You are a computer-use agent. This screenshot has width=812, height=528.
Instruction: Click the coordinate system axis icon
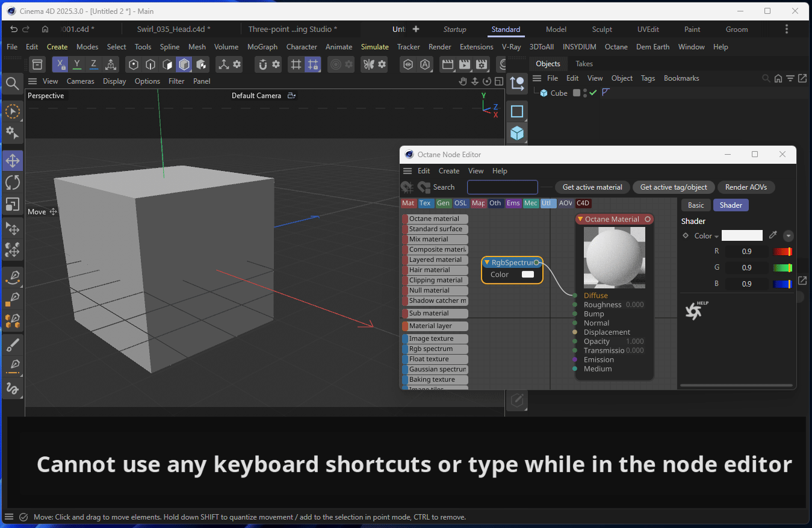click(x=110, y=64)
